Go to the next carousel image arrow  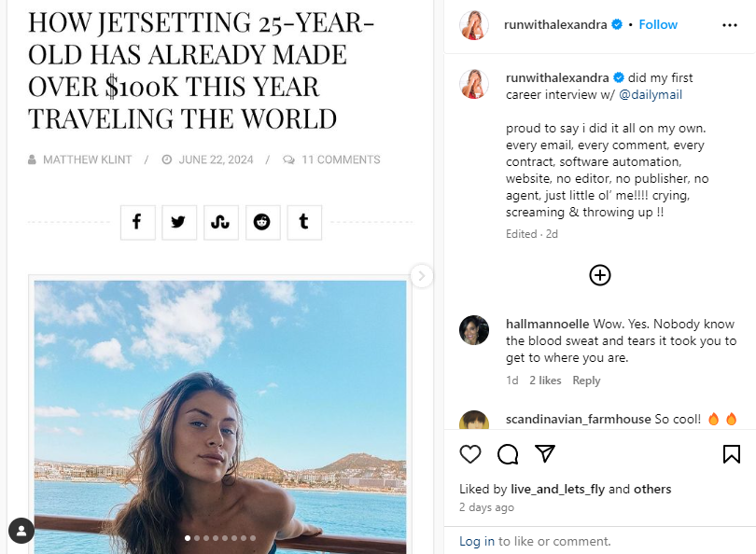pyautogui.click(x=422, y=275)
